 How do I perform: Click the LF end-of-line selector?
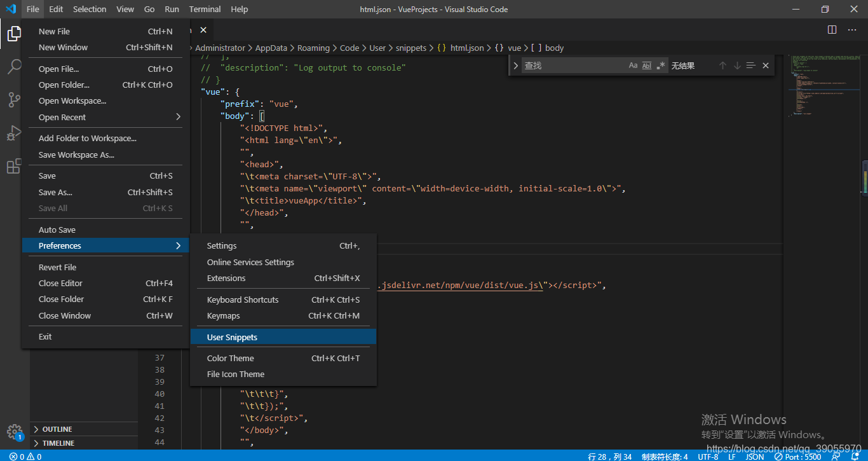tap(732, 457)
